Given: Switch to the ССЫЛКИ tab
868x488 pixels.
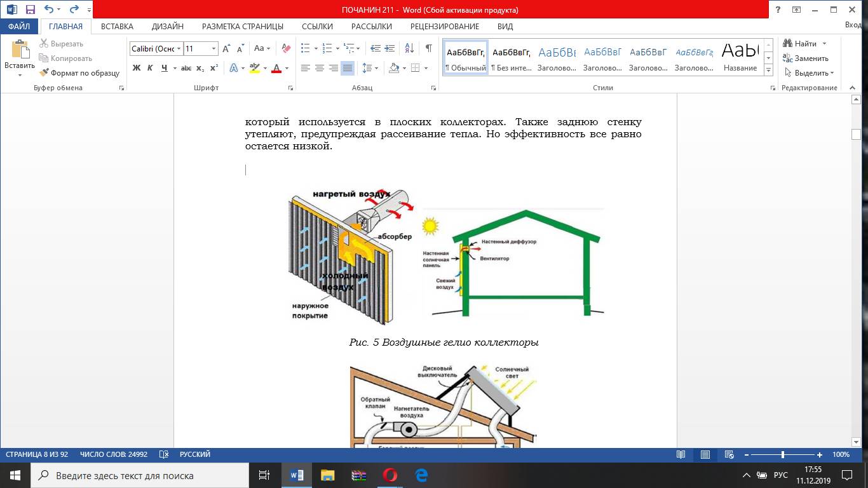Looking at the screenshot, I should pos(317,27).
